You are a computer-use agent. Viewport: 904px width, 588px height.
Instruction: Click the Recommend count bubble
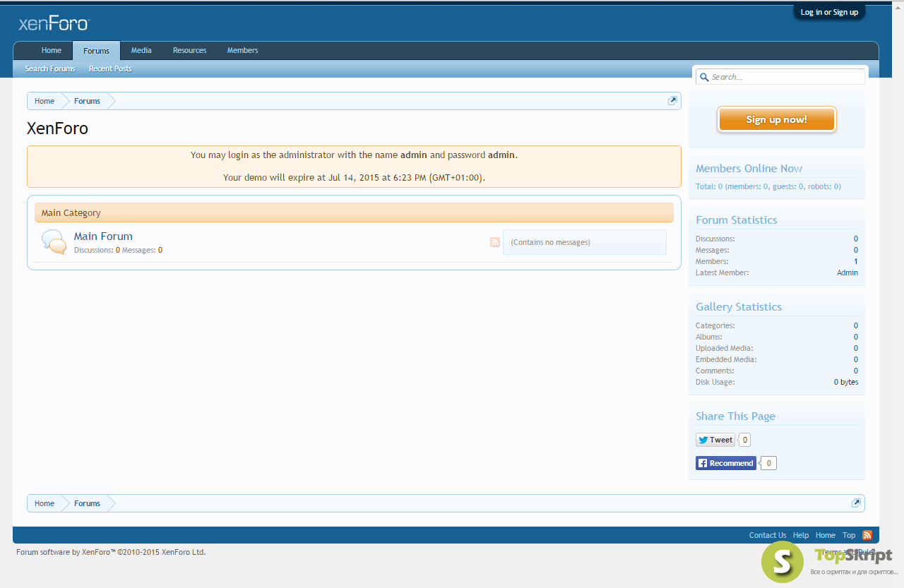[x=769, y=463]
